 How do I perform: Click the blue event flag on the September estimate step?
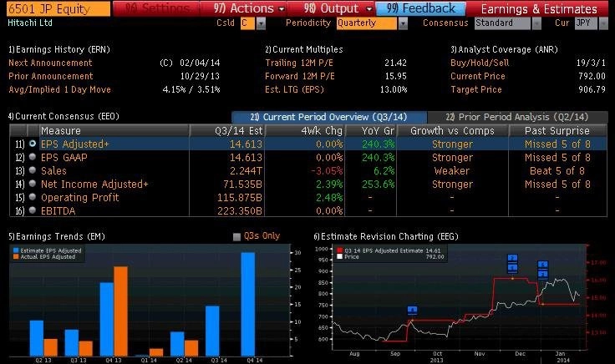[412, 311]
